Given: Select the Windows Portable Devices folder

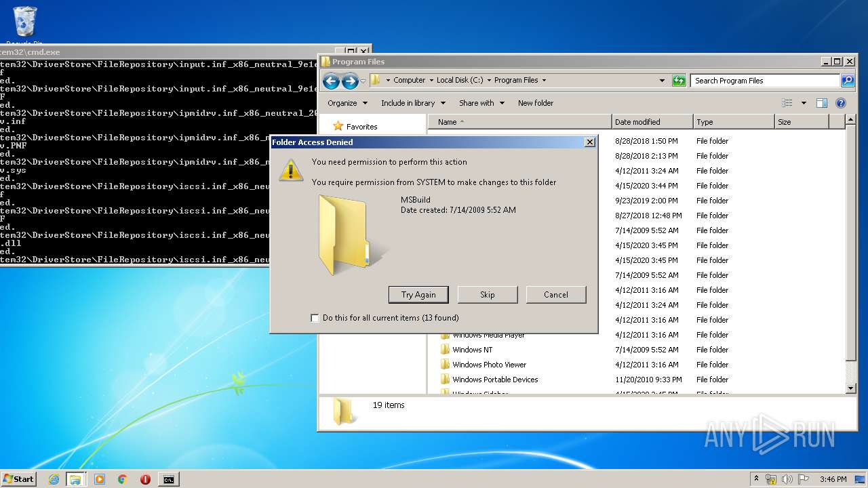Looking at the screenshot, I should point(495,380).
